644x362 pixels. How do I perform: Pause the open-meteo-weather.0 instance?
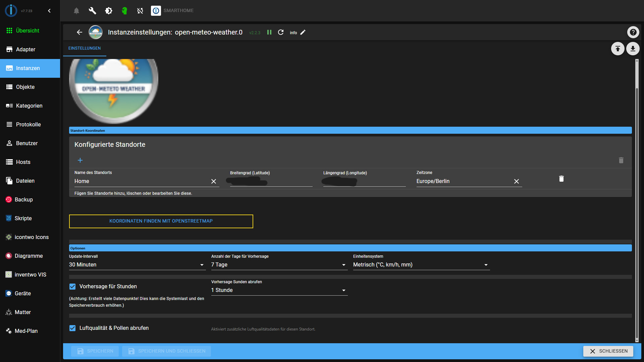click(x=269, y=32)
